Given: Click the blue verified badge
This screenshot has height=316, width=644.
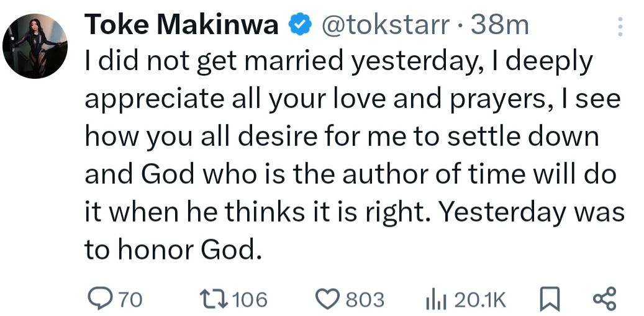Looking at the screenshot, I should point(301,25).
